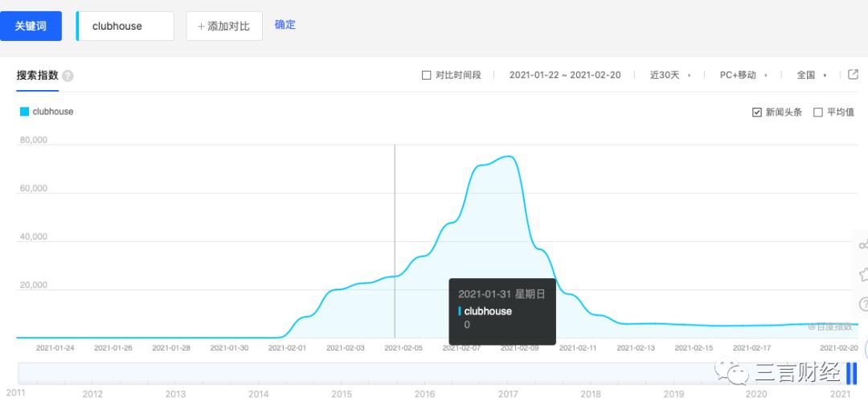Screen dimensions: 868x410
Task: Click the clubhouse legend label
Action: [x=53, y=112]
